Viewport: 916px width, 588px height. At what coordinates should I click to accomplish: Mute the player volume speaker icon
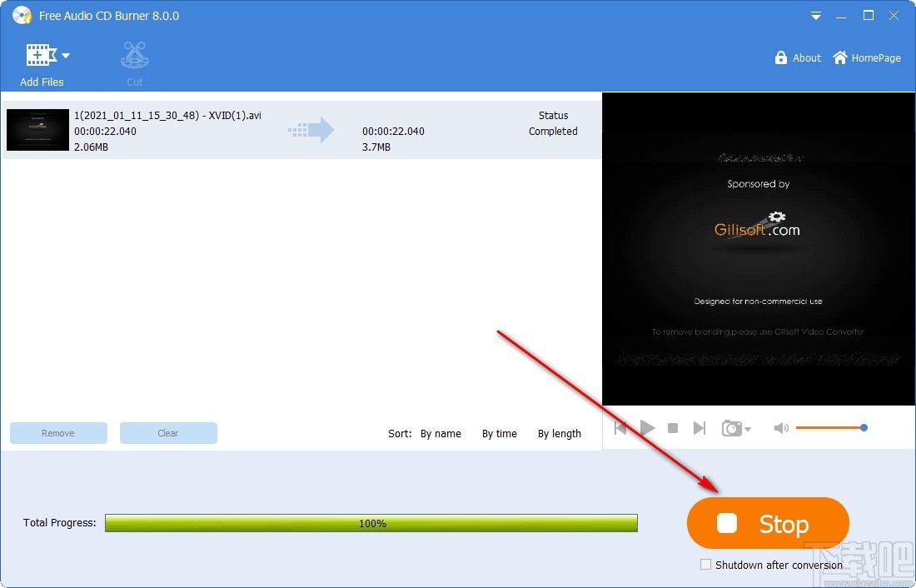pyautogui.click(x=780, y=427)
